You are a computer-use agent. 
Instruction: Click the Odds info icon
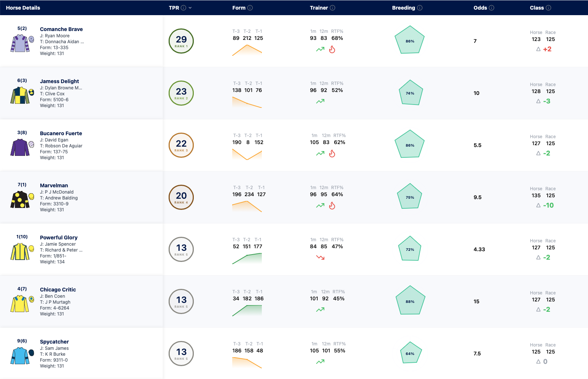491,8
